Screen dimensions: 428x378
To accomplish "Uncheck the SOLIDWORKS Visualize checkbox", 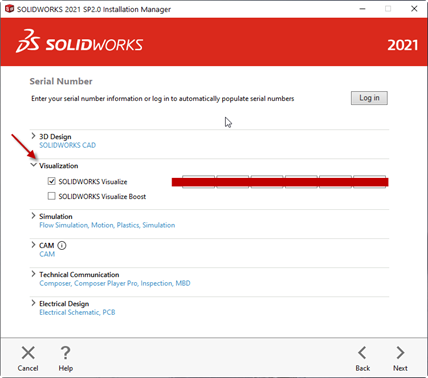I will (x=51, y=181).
